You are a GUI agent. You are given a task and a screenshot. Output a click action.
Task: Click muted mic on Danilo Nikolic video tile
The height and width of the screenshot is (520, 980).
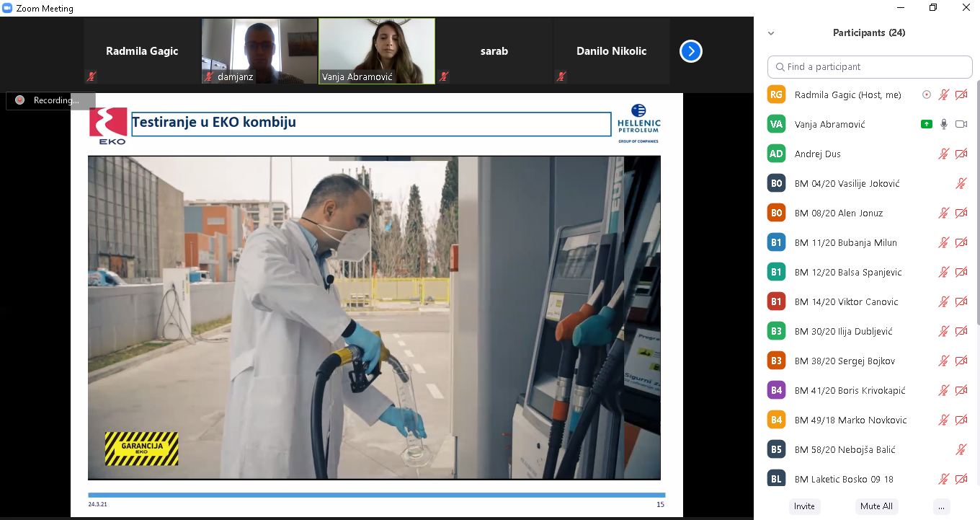pyautogui.click(x=561, y=76)
